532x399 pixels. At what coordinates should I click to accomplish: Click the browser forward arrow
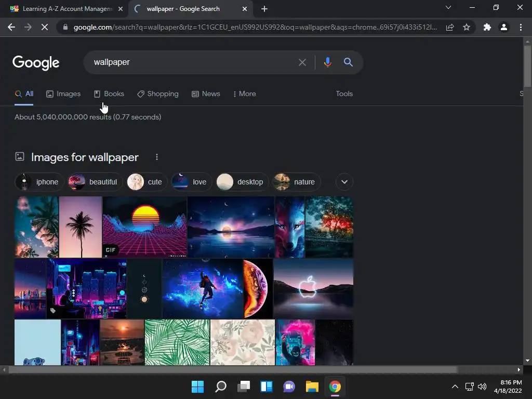(28, 27)
